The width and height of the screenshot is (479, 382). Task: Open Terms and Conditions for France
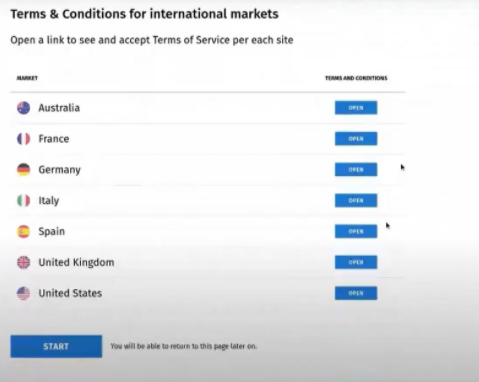tap(356, 139)
